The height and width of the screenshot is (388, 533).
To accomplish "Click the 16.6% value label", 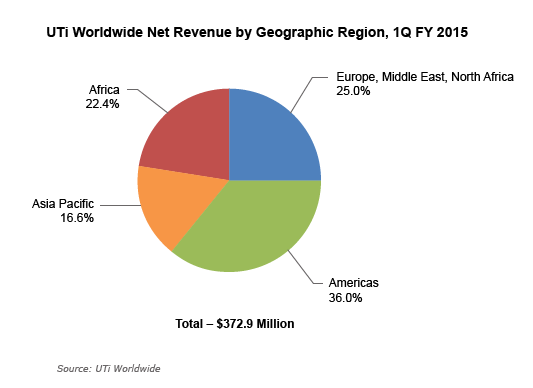I will coord(77,218).
